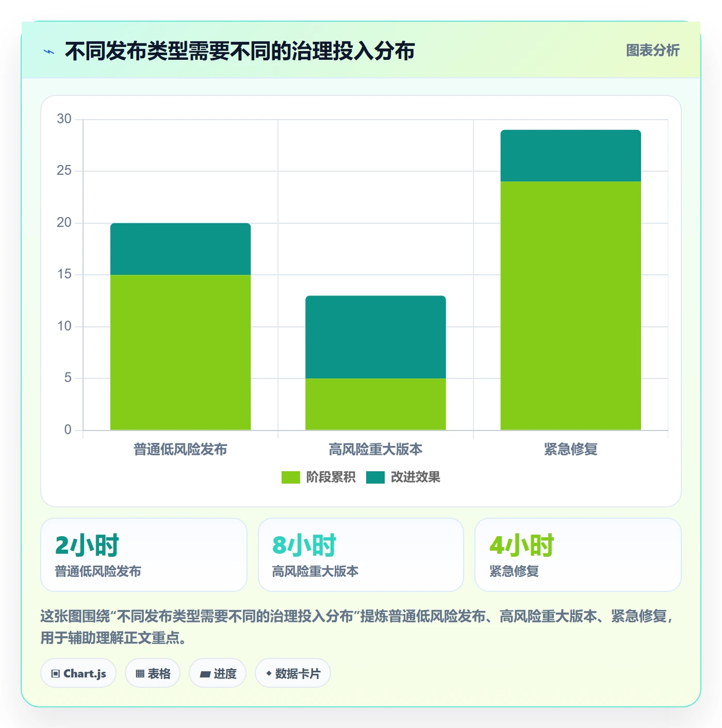Click the teal 改进效果 bar for 紧急修复

click(571, 156)
